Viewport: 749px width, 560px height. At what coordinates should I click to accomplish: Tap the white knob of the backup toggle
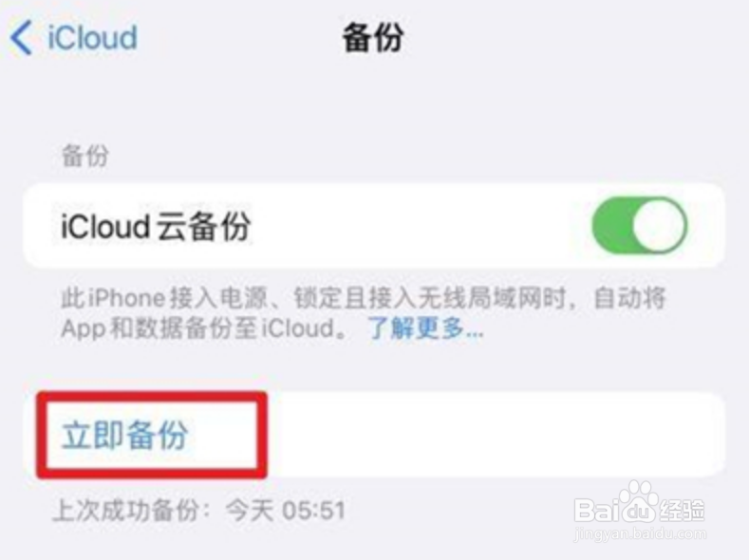[x=659, y=225]
